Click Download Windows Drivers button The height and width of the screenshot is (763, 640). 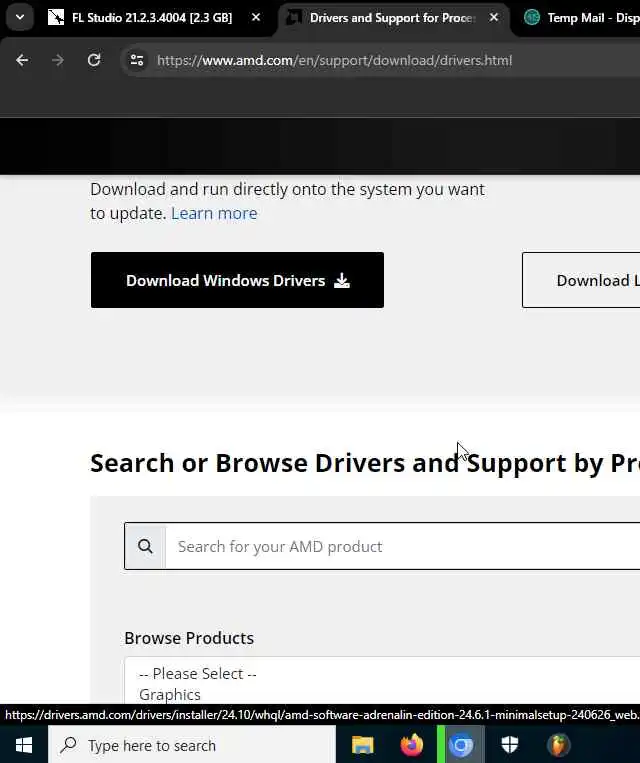237,280
